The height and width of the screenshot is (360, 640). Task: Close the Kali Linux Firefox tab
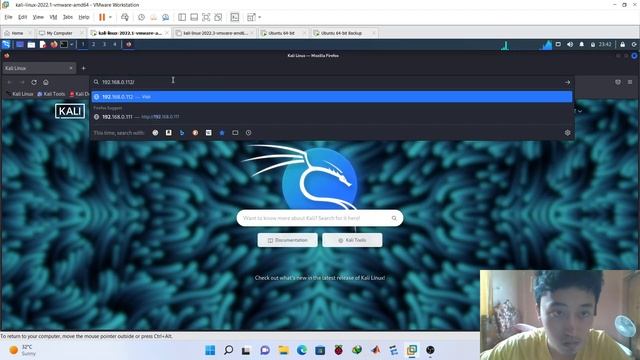point(71,68)
